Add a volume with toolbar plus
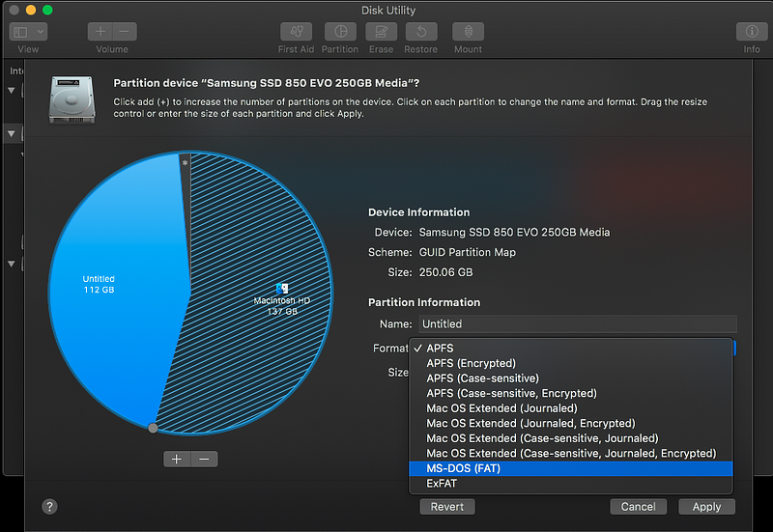Viewport: 773px width, 532px height. (x=100, y=32)
